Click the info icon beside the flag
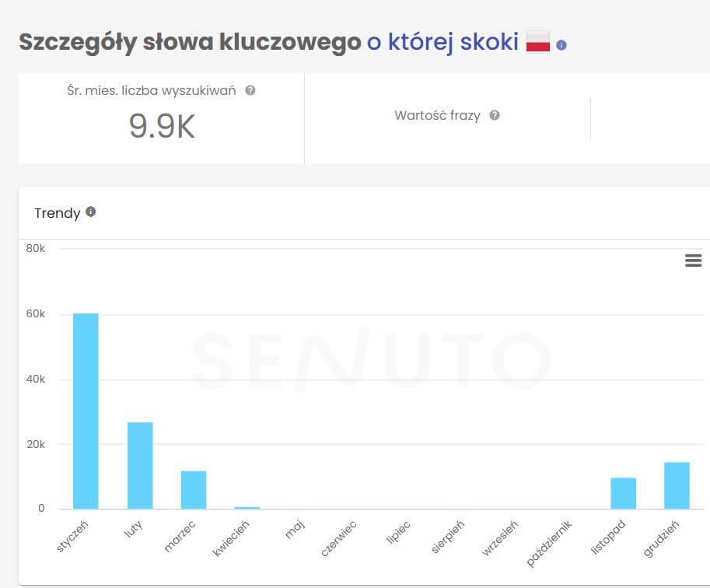Image resolution: width=710 pixels, height=588 pixels. click(561, 45)
